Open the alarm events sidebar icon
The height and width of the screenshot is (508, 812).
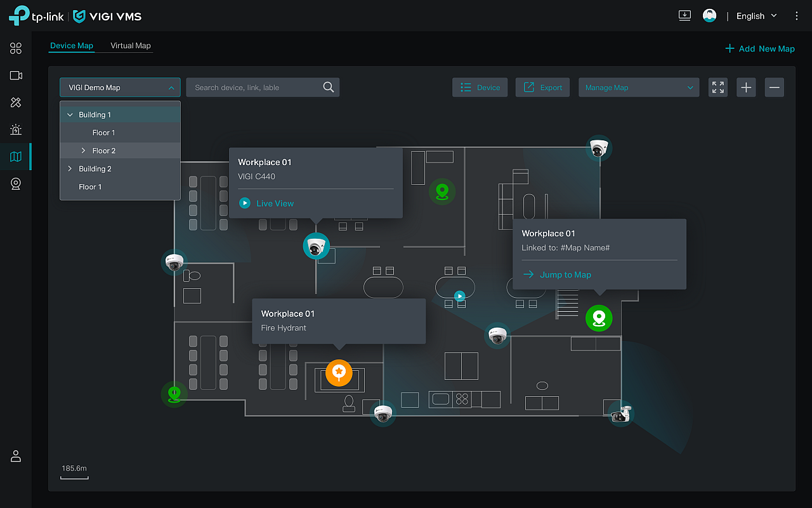point(16,129)
